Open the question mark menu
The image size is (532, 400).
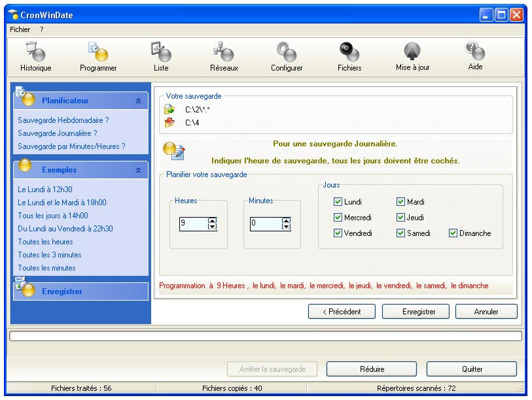[42, 29]
